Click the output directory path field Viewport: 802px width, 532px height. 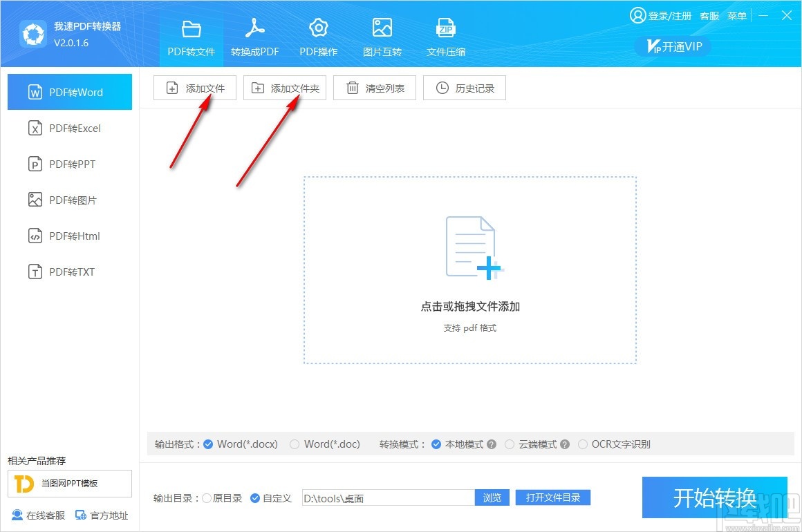coord(387,497)
